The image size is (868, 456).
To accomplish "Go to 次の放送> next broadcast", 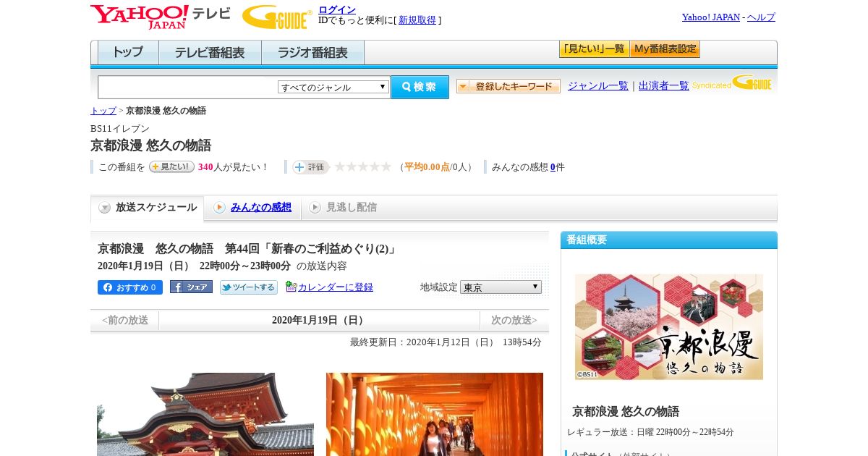I will click(514, 320).
